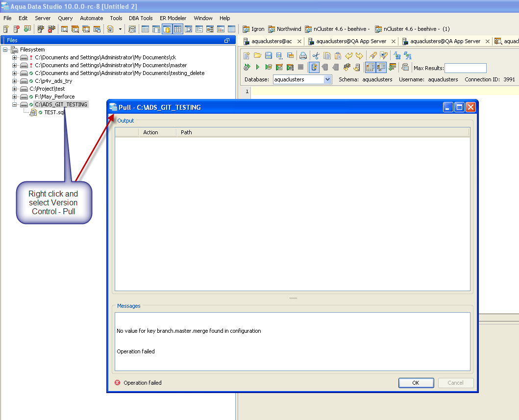Click the Save As floppy icon with dots

point(279,55)
